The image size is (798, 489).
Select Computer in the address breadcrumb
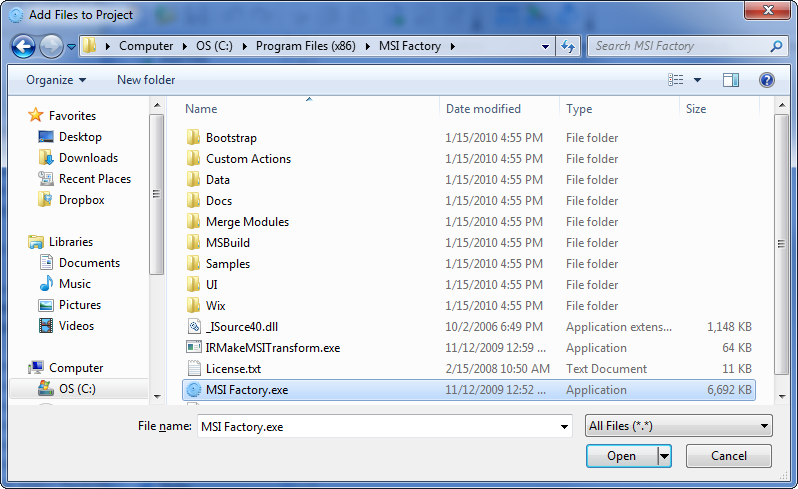click(146, 46)
